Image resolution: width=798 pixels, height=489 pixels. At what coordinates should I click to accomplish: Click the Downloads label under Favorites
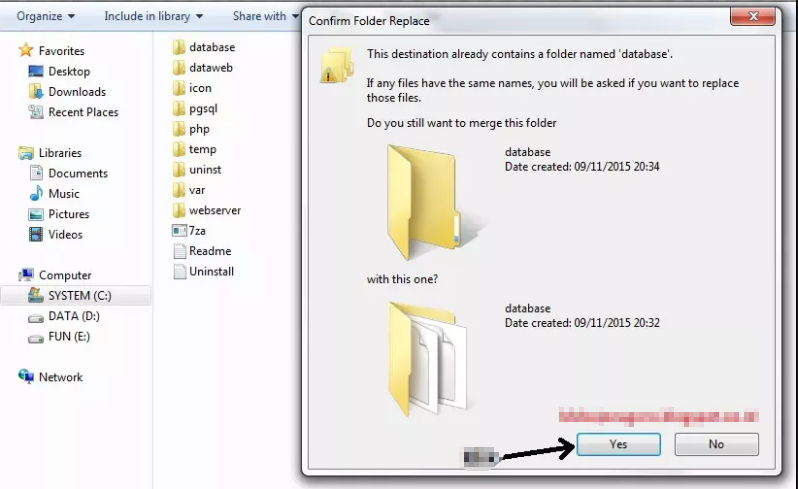click(x=77, y=92)
